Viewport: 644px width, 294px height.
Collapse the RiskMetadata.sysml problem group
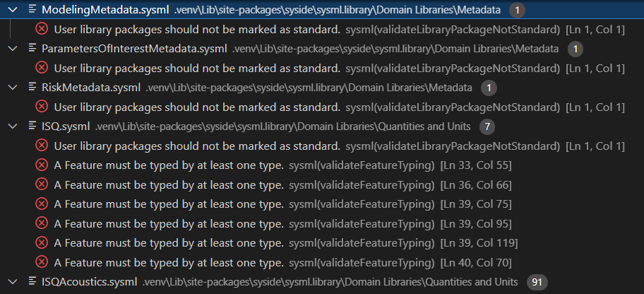coord(12,87)
